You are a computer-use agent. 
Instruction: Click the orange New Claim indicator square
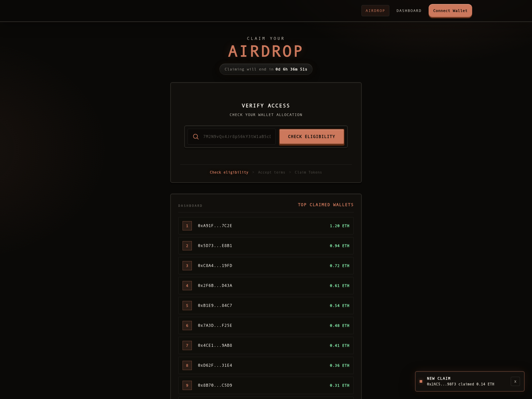pos(421,381)
